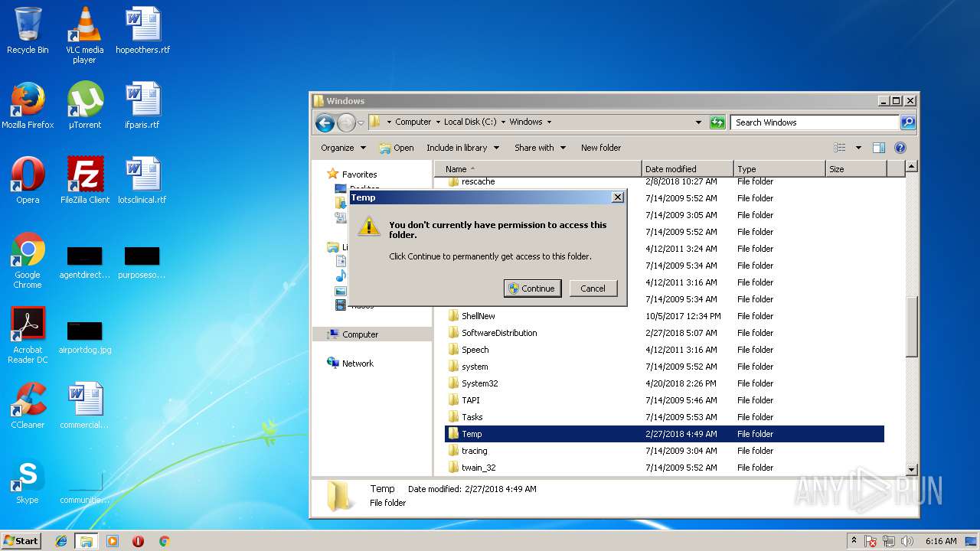Select the SoftwareDistribution folder row
Viewport: 980px width, 551px height.
pyautogui.click(x=665, y=333)
